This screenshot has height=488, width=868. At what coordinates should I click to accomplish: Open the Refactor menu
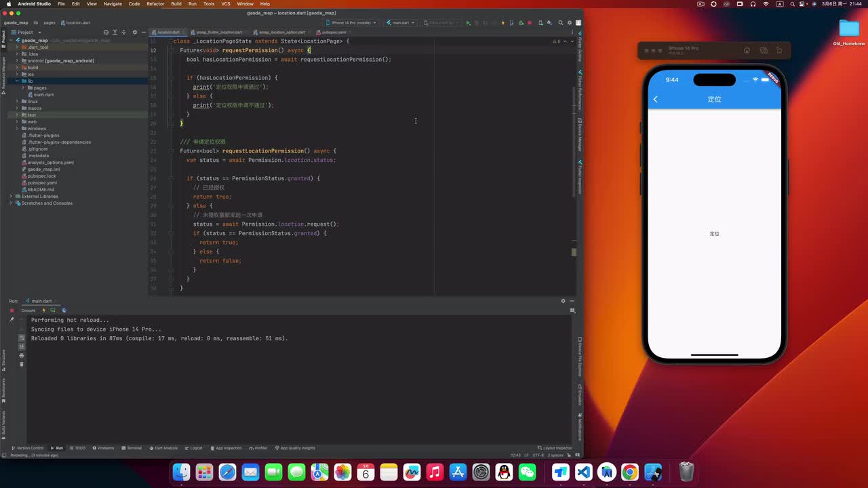coord(155,4)
